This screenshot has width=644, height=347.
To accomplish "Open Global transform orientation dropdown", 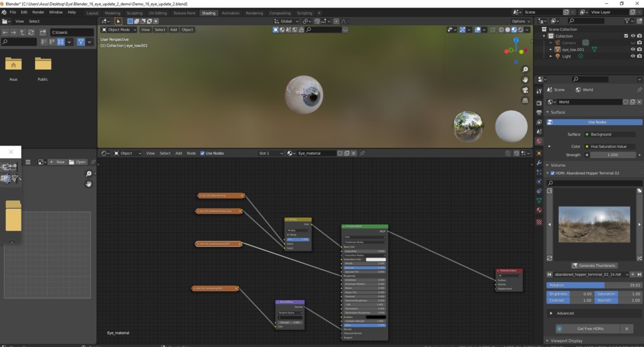I will click(x=286, y=21).
